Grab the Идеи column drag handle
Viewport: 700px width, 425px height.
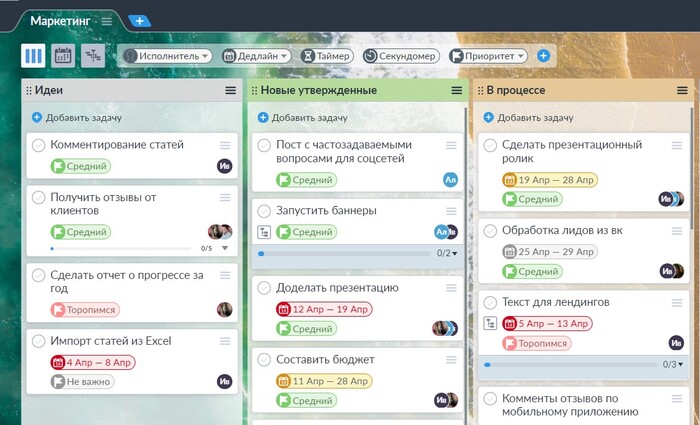pos(29,91)
